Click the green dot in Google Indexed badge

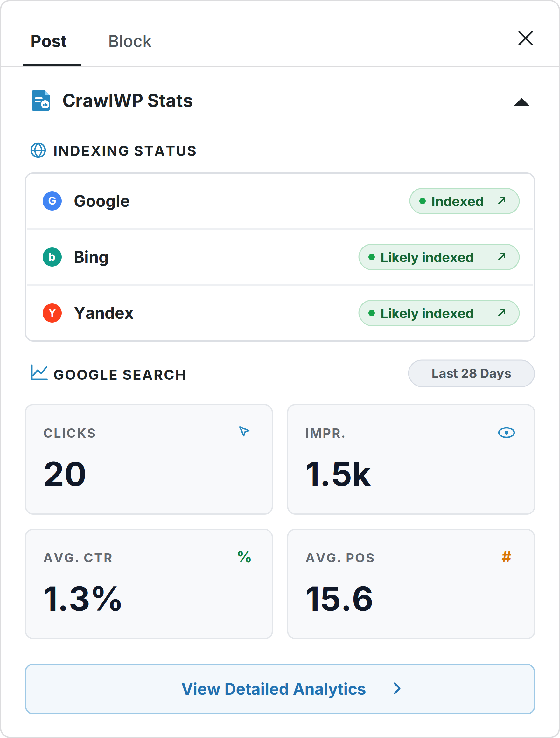click(422, 201)
